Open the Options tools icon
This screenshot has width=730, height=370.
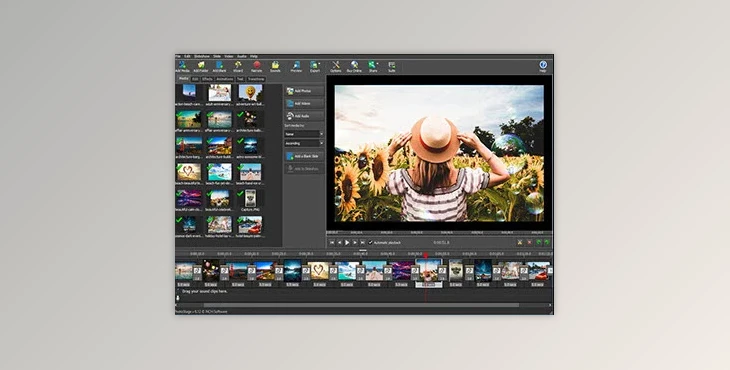point(336,67)
